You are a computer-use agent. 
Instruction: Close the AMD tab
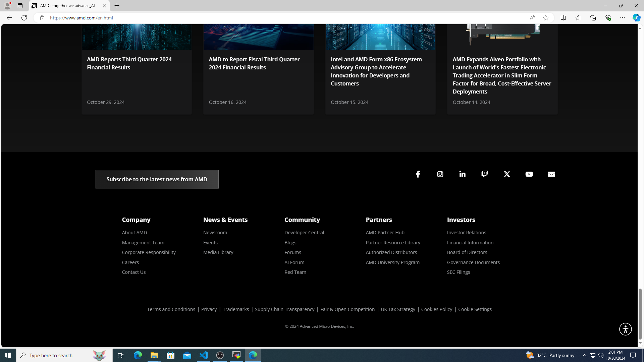104,6
